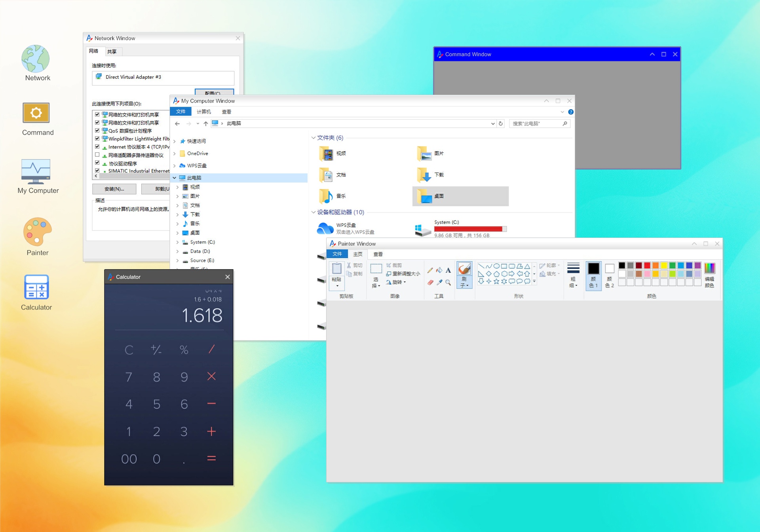The height and width of the screenshot is (532, 760).
Task: Choose the five-point star shape in Painter
Action: pyautogui.click(x=496, y=281)
